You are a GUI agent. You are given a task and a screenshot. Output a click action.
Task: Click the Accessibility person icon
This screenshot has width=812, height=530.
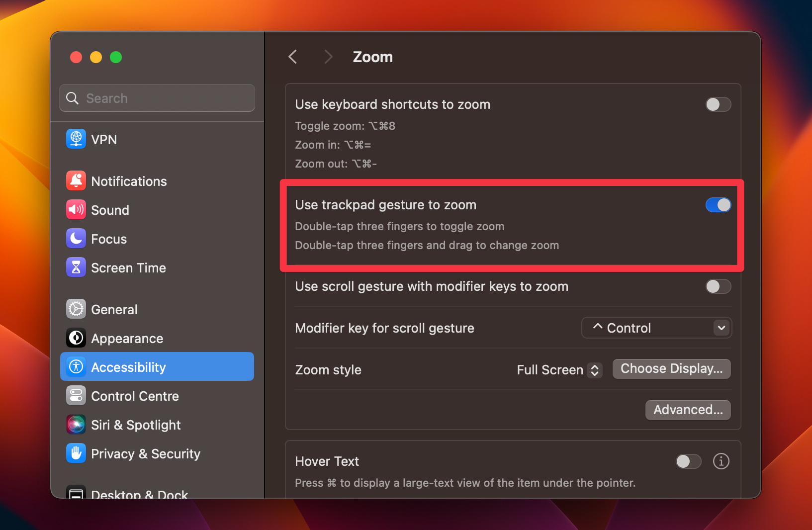pyautogui.click(x=76, y=366)
